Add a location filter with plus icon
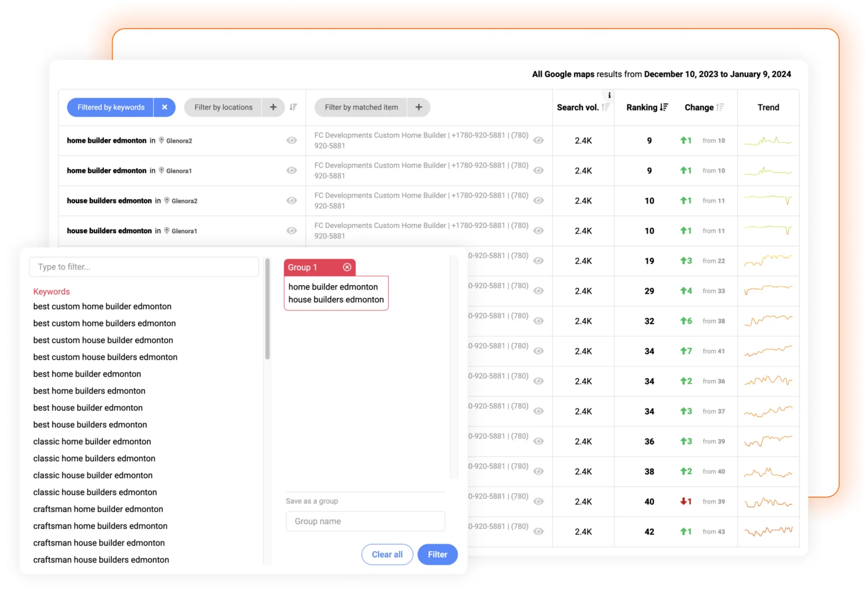This screenshot has height=594, width=868. tap(273, 107)
